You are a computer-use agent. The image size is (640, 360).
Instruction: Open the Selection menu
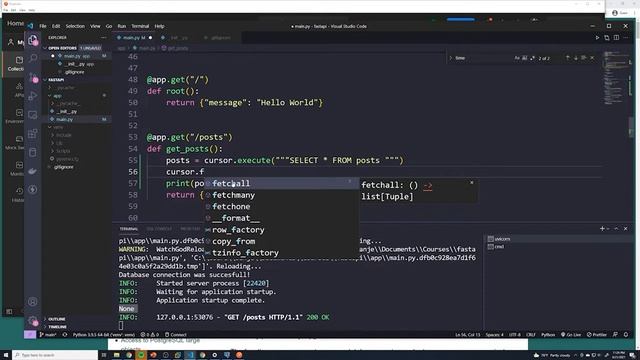click(x=75, y=26)
